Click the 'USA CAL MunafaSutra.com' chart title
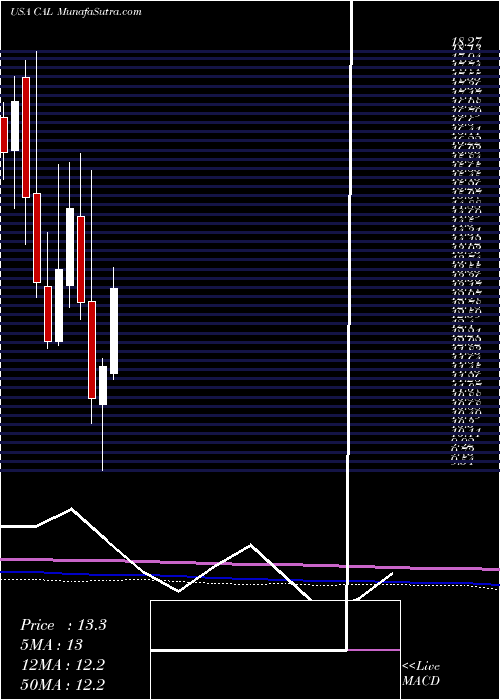Screen dimensions: 500x700 [75, 12]
